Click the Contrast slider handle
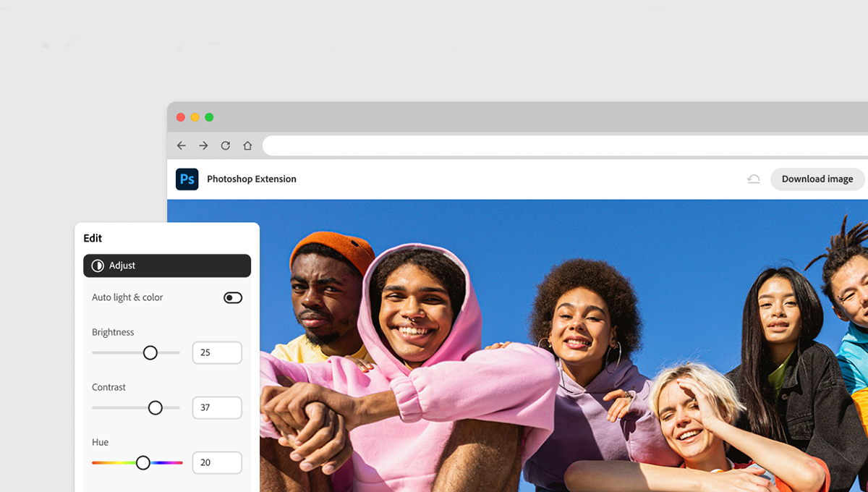 point(156,407)
